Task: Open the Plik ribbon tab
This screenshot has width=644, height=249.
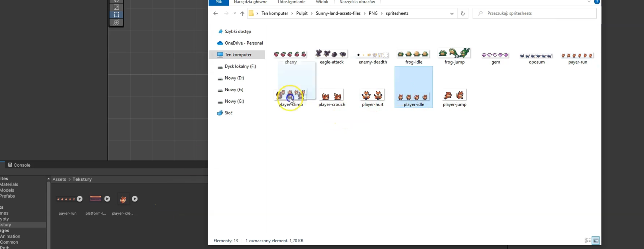Action: pos(219,2)
